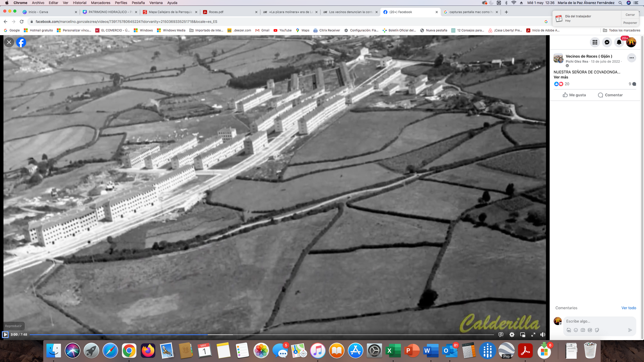Open the video settings gear
The image size is (644, 362).
click(x=512, y=335)
